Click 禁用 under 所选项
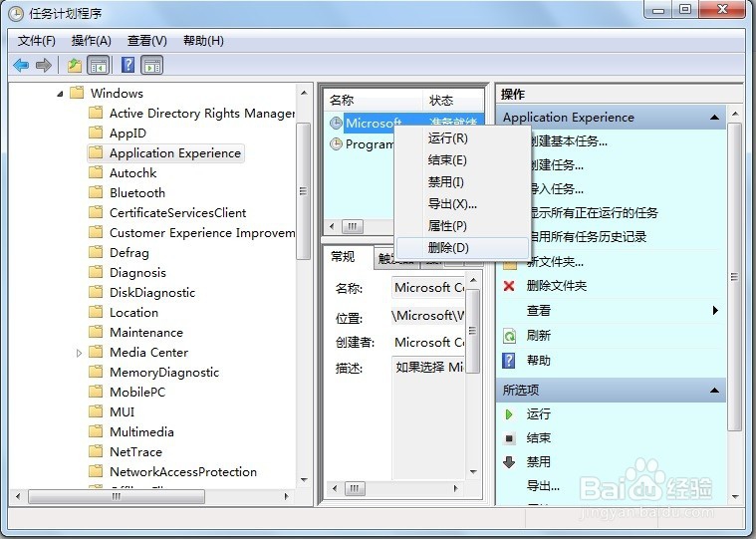Image resolution: width=756 pixels, height=539 pixels. tap(539, 462)
